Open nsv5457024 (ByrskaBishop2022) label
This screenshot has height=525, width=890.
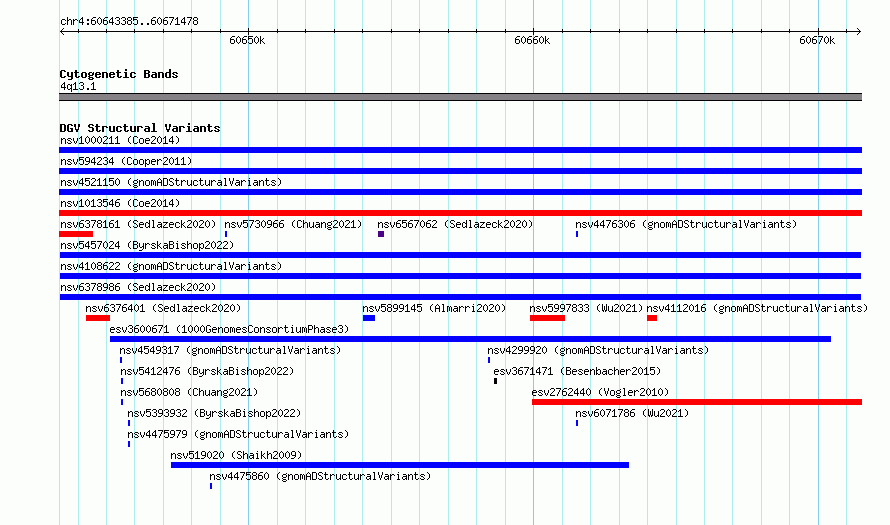[147, 245]
